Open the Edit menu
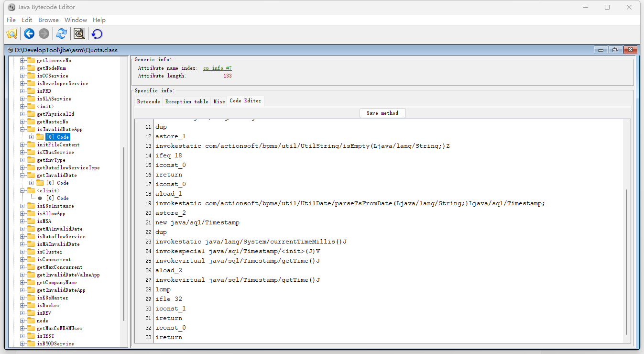 [x=27, y=20]
